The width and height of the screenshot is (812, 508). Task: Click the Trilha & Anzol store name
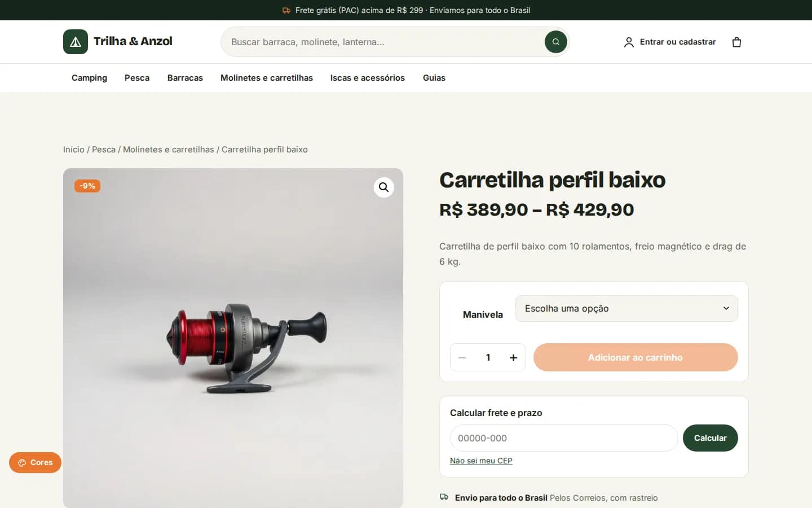pos(133,41)
